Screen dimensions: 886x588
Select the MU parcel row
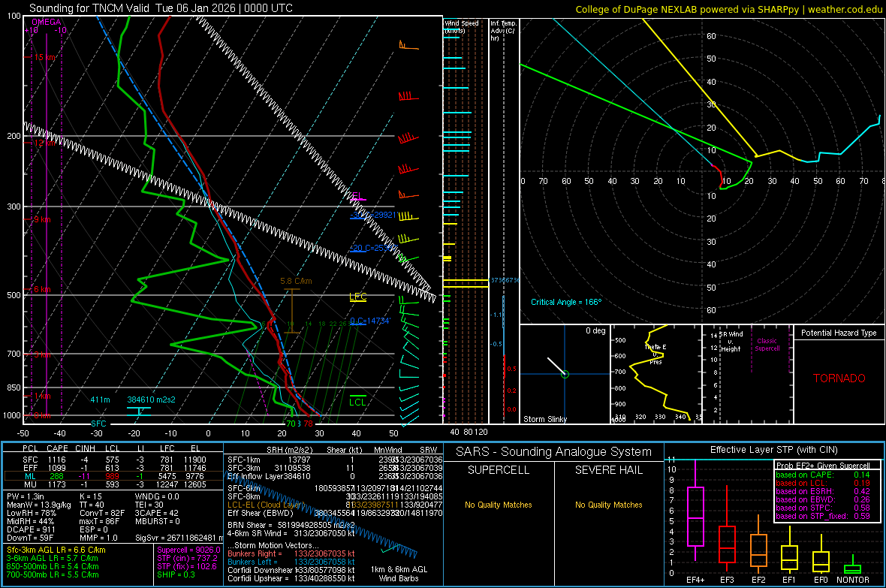(113, 485)
